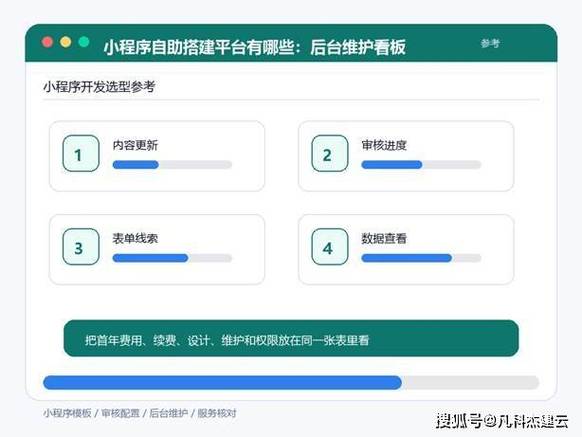The width and height of the screenshot is (582, 437).
Task: Click the 参考 label in the header
Action: (x=490, y=43)
